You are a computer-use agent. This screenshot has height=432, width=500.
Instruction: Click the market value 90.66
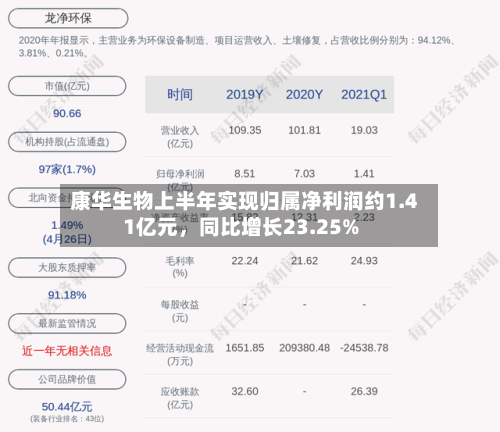pos(67,113)
